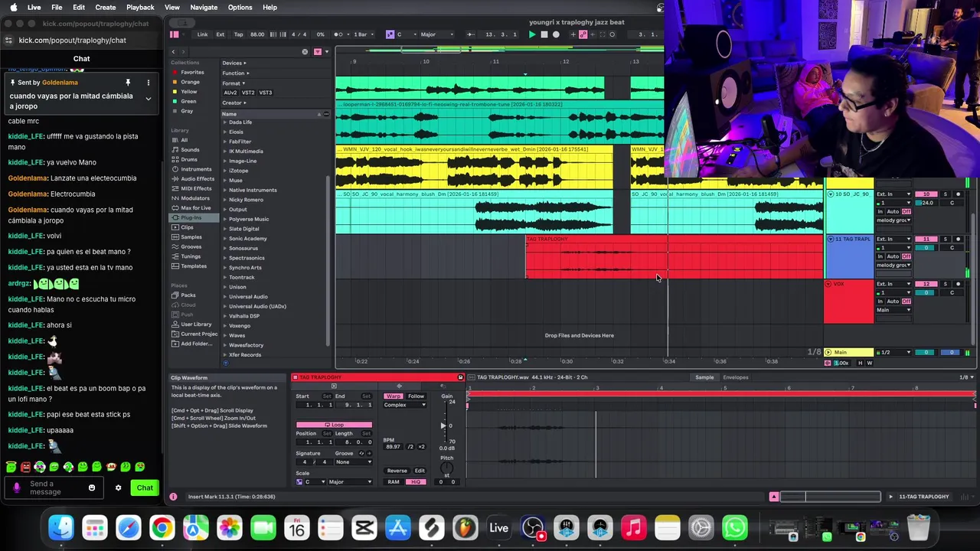Screen dimensions: 980x551
Task: Toggle Monitor Off on VOX track
Action: tap(907, 301)
